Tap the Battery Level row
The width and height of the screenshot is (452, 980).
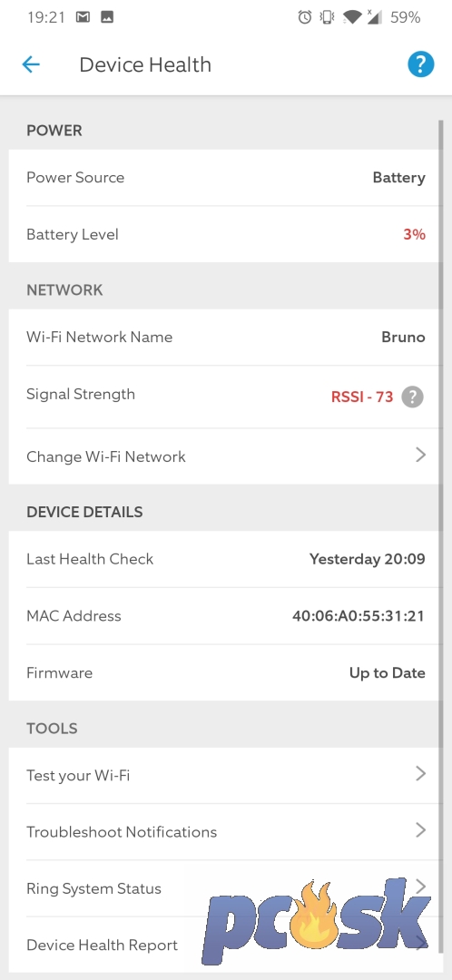click(226, 234)
